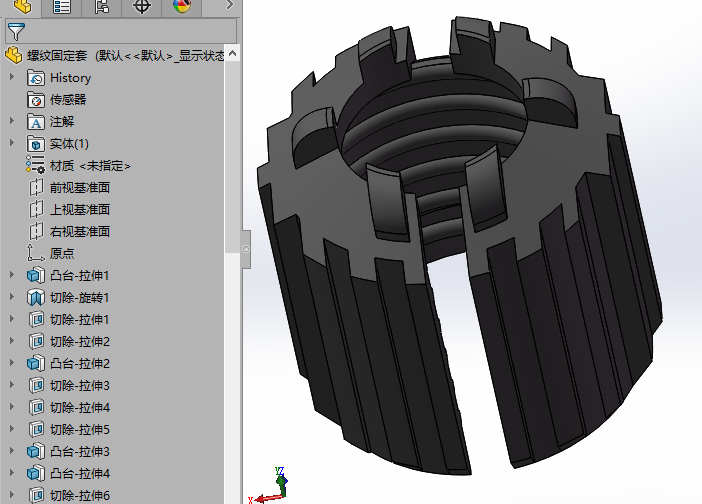
Task: Select the 上视基准面 text label
Action: pyautogui.click(x=80, y=209)
